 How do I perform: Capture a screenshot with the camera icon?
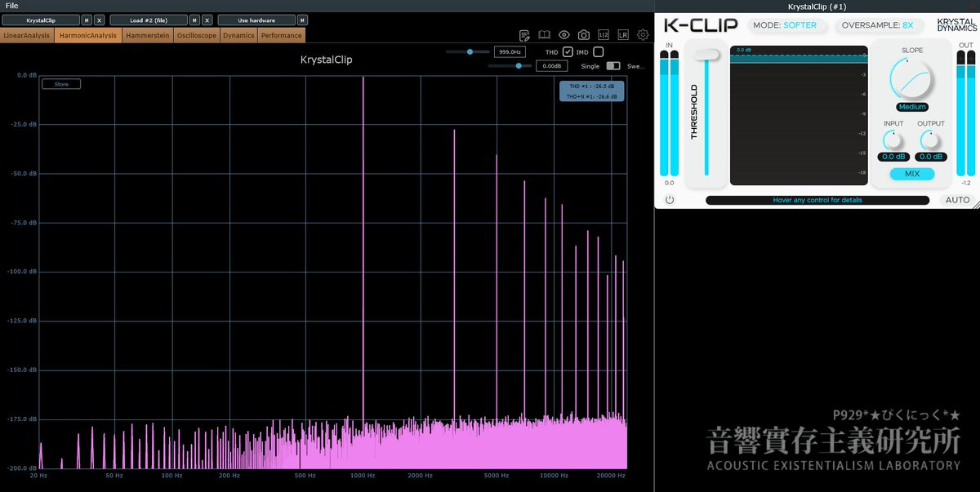click(x=584, y=35)
